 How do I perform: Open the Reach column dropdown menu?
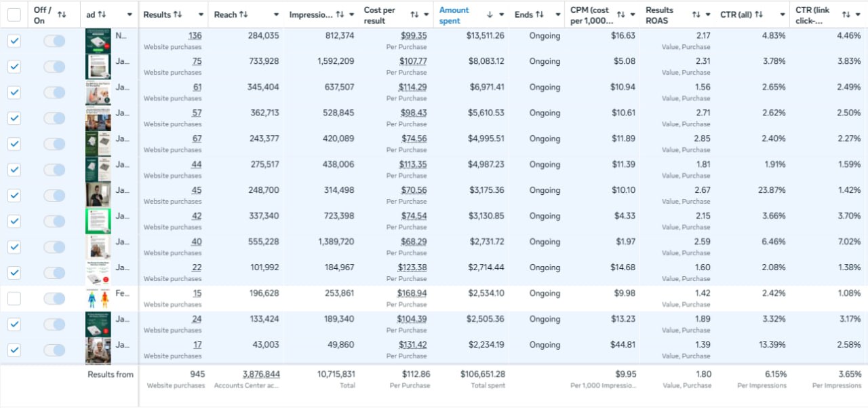pos(276,14)
